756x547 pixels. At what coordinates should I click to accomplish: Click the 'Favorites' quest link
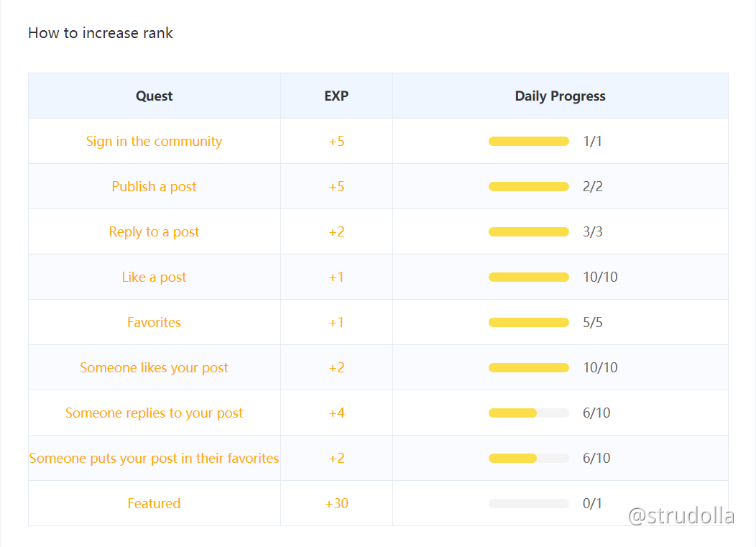[154, 322]
